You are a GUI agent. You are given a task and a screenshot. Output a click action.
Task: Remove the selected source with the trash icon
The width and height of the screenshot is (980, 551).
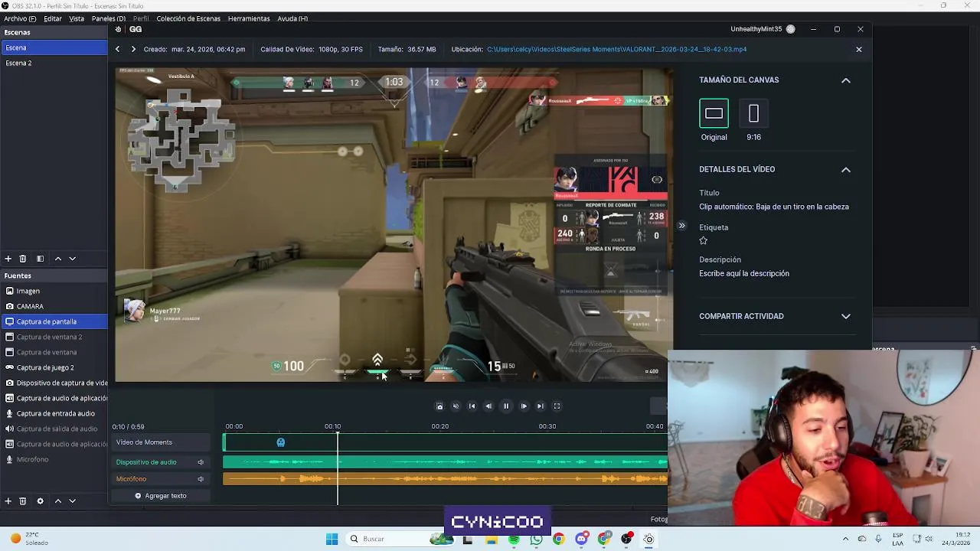23,501
